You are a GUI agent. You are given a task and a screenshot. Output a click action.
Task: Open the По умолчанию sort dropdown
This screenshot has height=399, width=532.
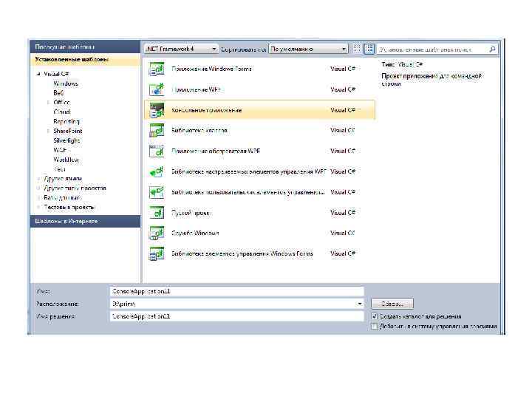(308, 49)
